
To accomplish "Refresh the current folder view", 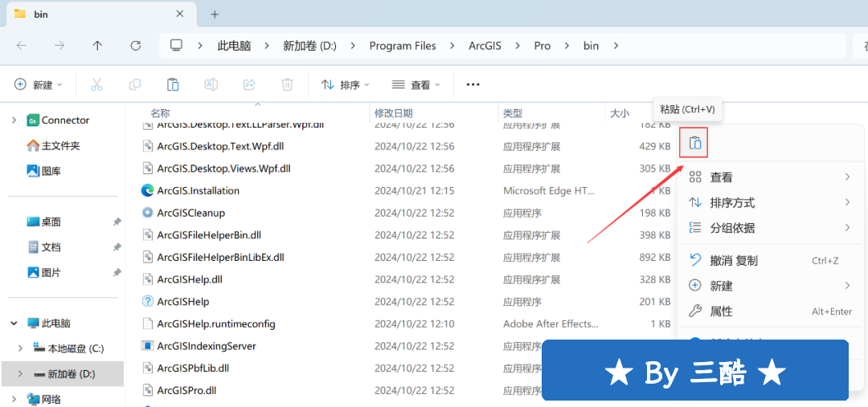I will click(x=135, y=46).
